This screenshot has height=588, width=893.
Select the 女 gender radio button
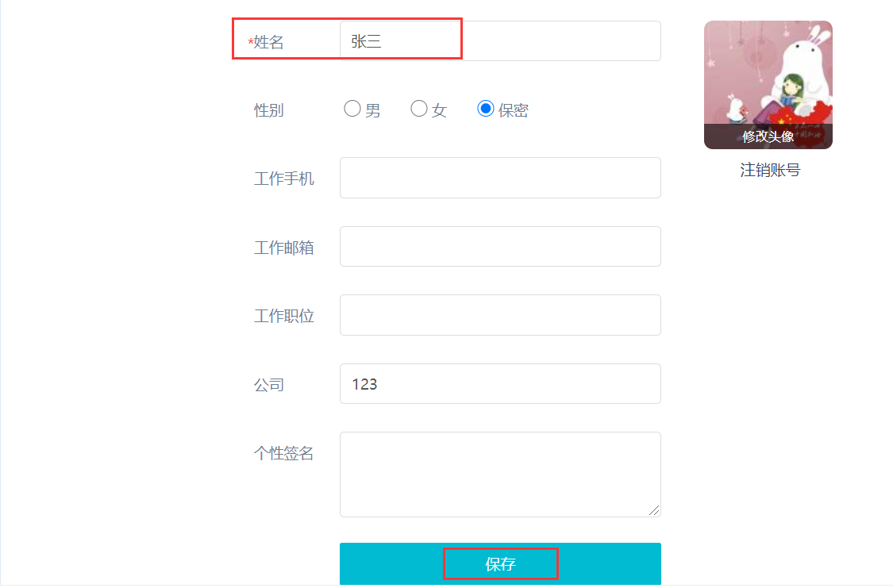pos(418,109)
